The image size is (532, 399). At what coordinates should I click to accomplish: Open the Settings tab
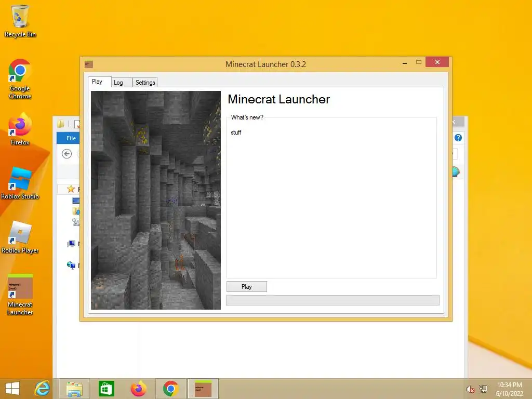click(x=145, y=83)
